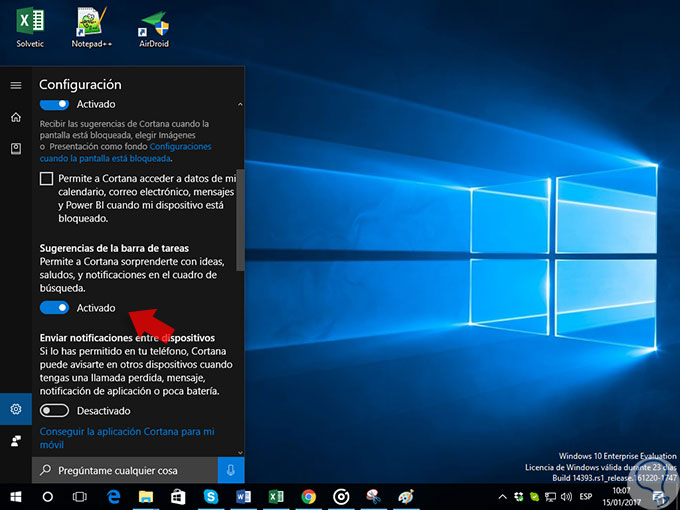The height and width of the screenshot is (510, 680).
Task: Enable Enviar notificaciones entre dispositivos toggle
Action: click(x=54, y=411)
